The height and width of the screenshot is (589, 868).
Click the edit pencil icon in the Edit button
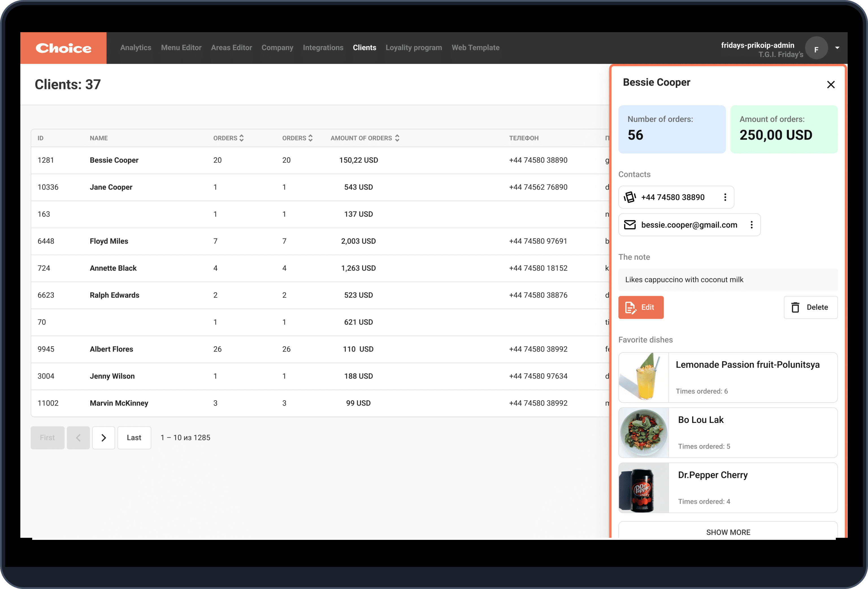[x=630, y=307]
